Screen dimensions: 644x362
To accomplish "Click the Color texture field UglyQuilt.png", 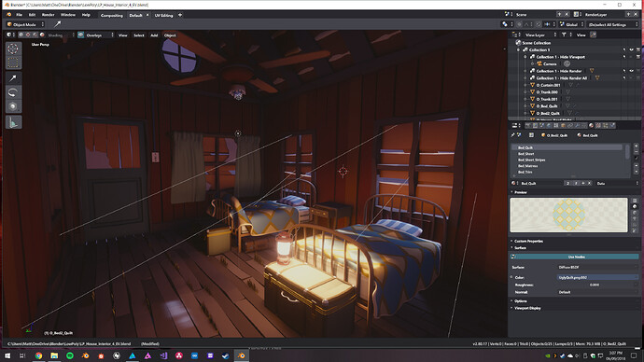I will click(x=597, y=278).
